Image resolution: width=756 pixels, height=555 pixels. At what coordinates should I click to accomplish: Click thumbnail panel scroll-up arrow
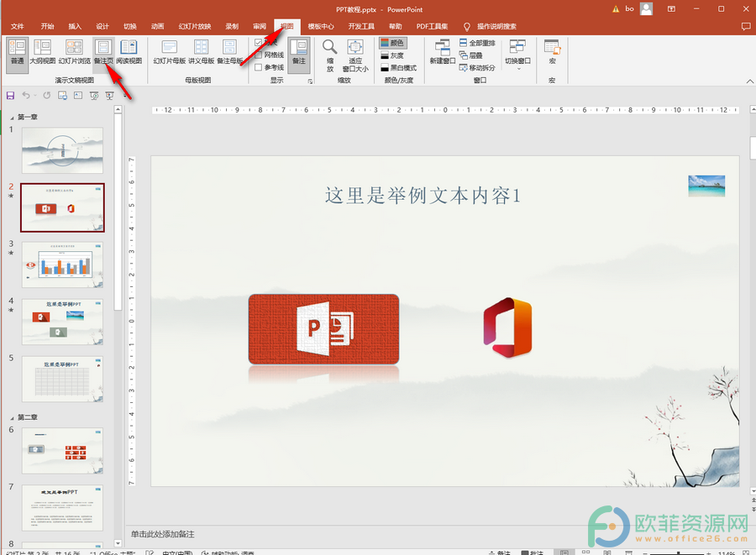pyautogui.click(x=118, y=110)
